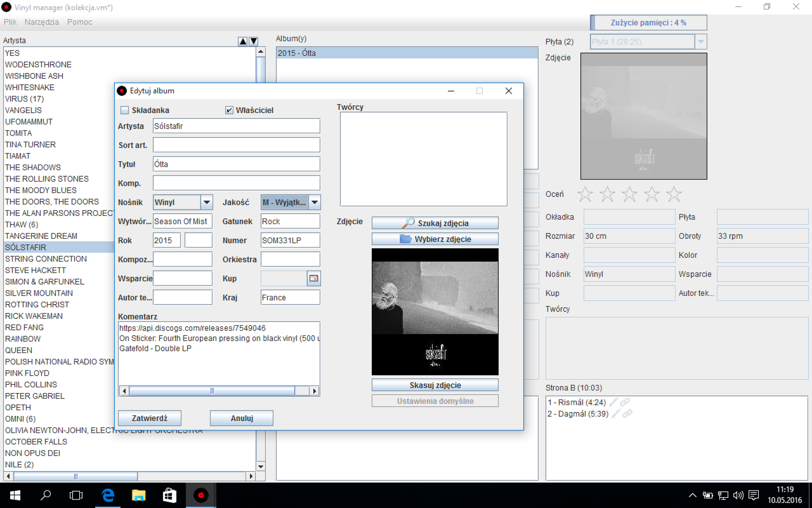This screenshot has width=812, height=508.
Task: Open Windows taskbar search
Action: pyautogui.click(x=46, y=495)
